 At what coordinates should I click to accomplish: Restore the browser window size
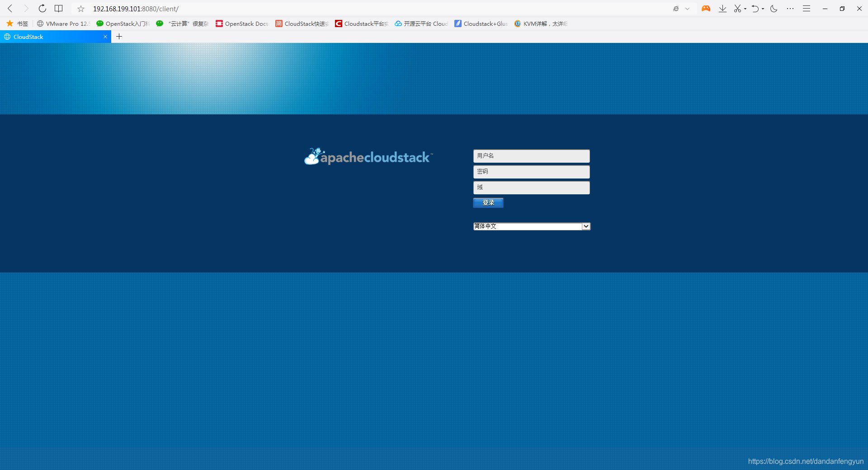click(842, 9)
